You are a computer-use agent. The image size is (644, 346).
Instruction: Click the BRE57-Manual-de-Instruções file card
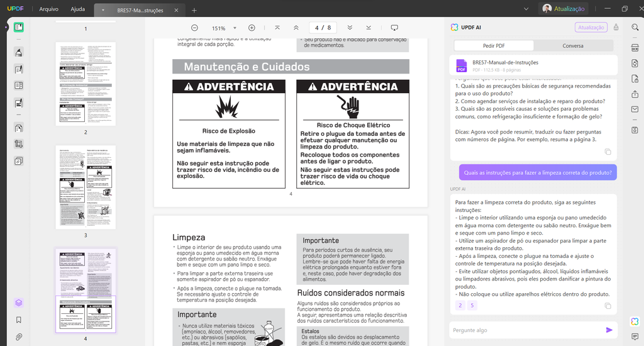tap(533, 66)
